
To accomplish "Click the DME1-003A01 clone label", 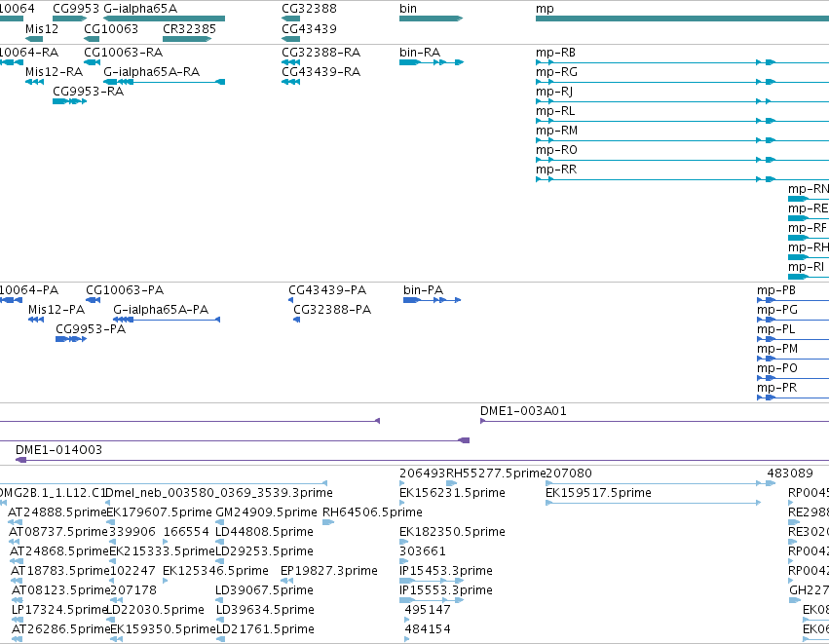I will (523, 411).
